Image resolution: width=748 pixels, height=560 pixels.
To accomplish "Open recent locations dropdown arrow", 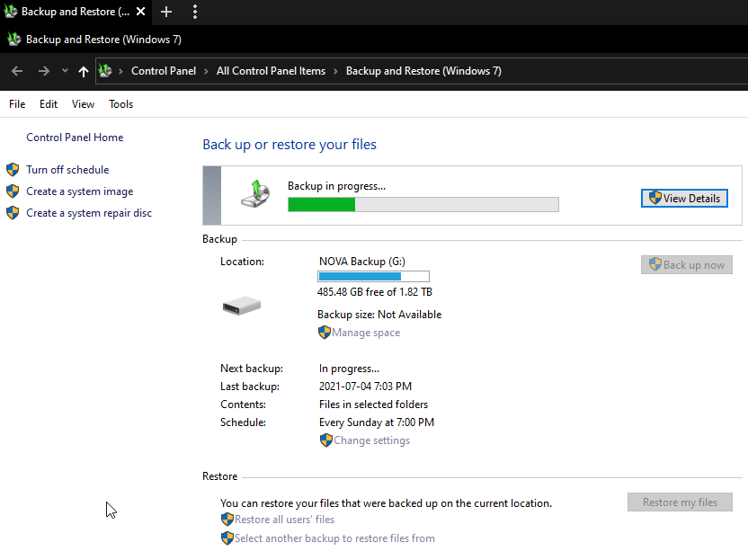I will pyautogui.click(x=65, y=71).
